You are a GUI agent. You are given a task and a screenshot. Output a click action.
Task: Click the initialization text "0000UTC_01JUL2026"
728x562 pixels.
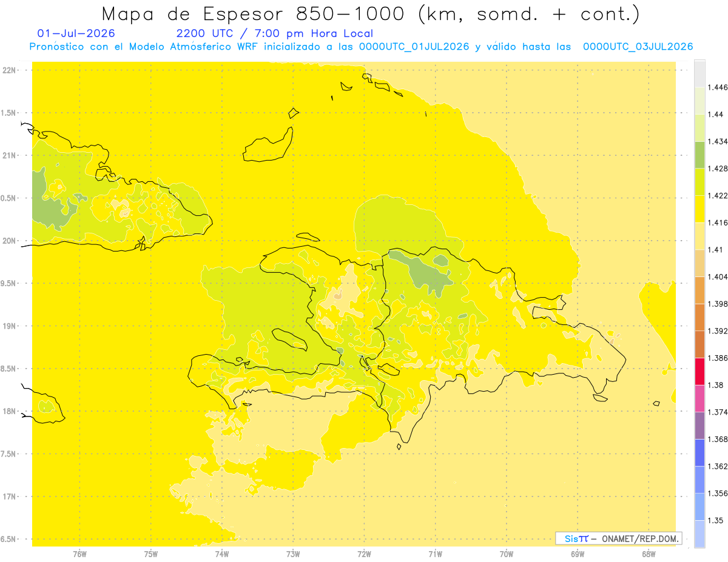[414, 47]
